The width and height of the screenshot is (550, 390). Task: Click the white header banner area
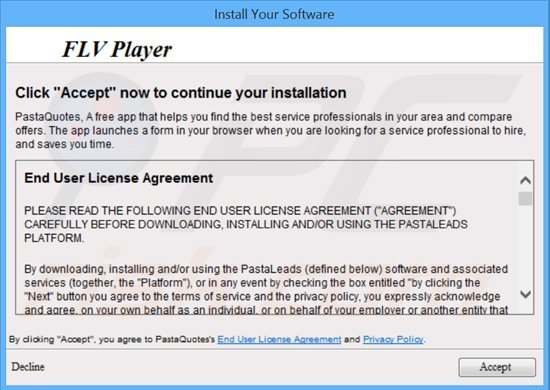tap(275, 45)
